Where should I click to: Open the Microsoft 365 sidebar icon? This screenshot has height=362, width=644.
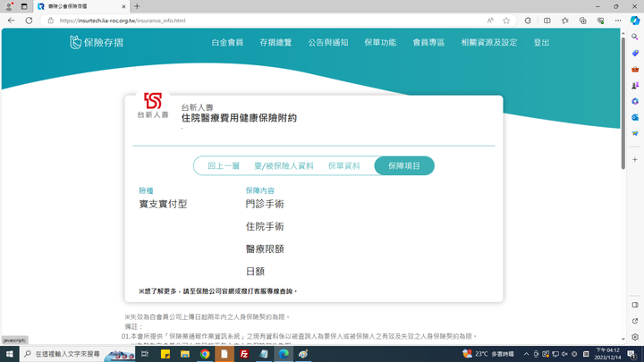click(635, 101)
